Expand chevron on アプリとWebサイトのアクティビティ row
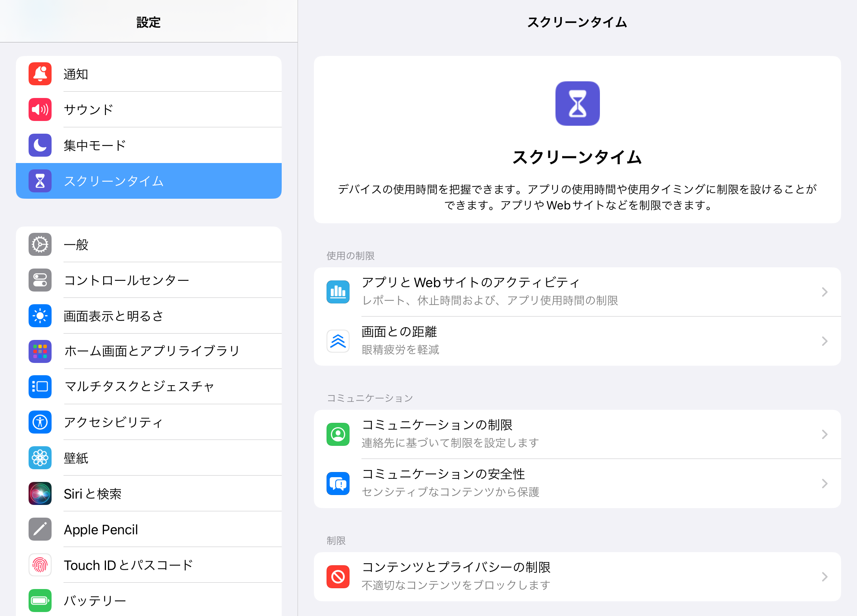This screenshot has height=616, width=857. click(825, 292)
